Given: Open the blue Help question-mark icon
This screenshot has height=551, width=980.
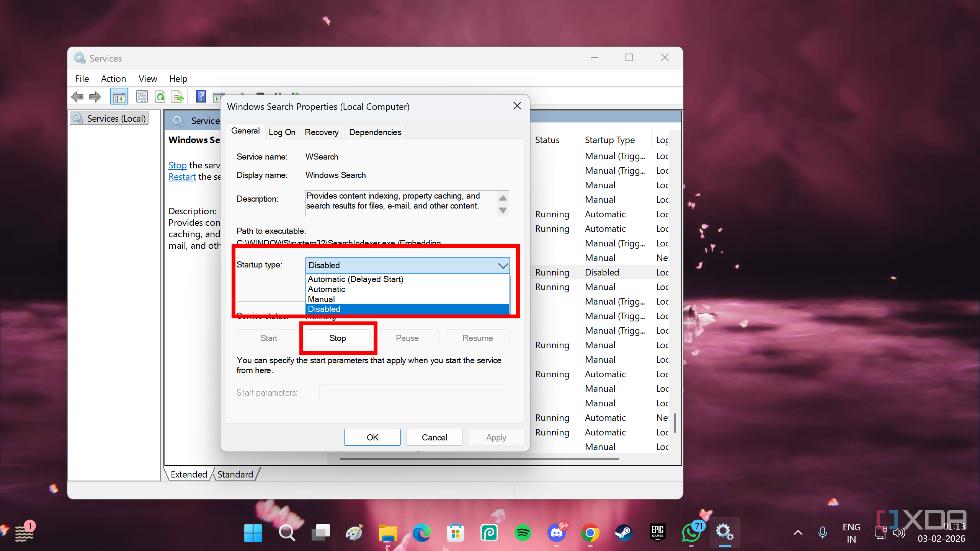Looking at the screenshot, I should (x=201, y=97).
